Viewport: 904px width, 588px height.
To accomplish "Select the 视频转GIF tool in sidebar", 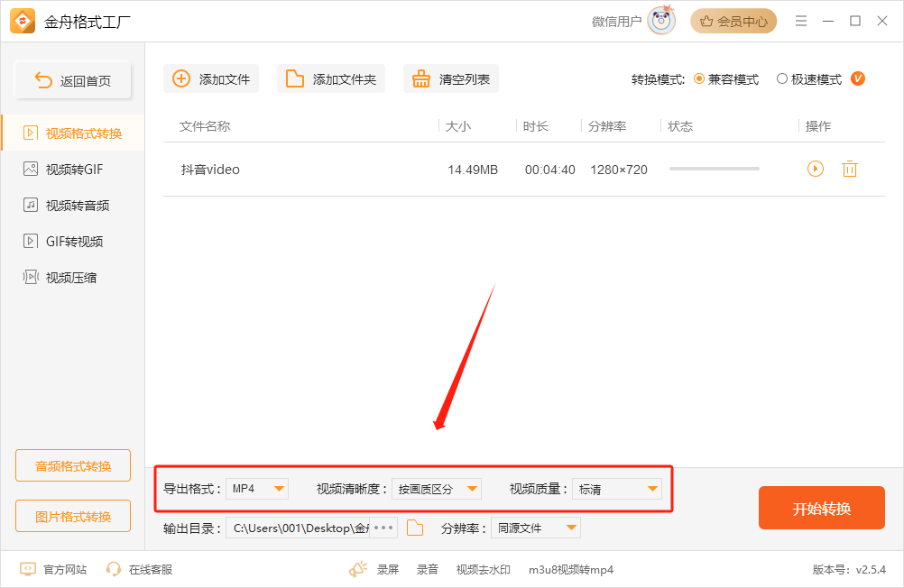I will pos(72,169).
